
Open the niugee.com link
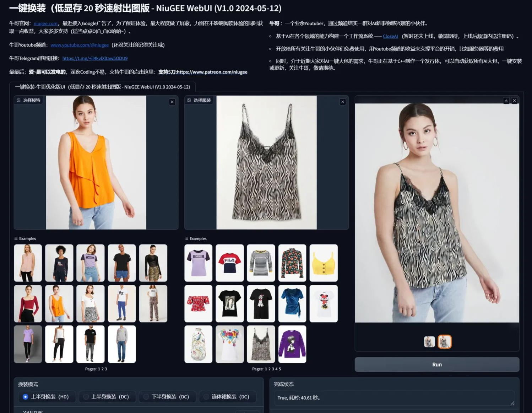coord(45,23)
